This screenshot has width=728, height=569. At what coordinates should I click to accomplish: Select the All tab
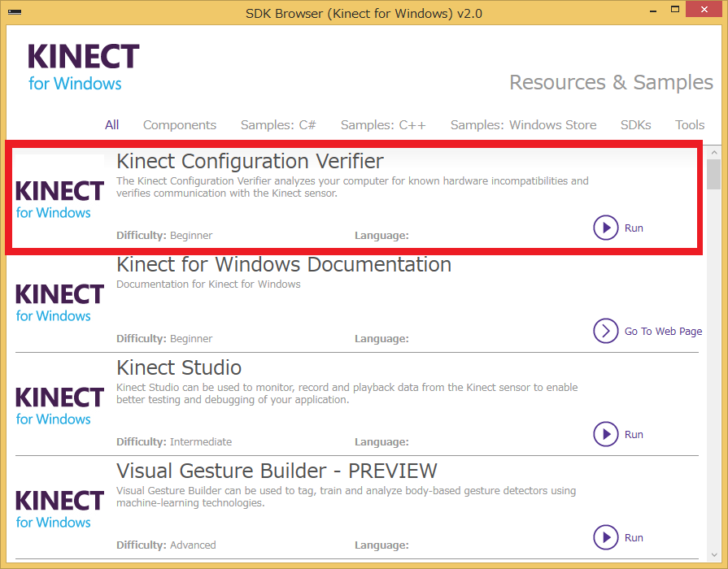point(112,125)
